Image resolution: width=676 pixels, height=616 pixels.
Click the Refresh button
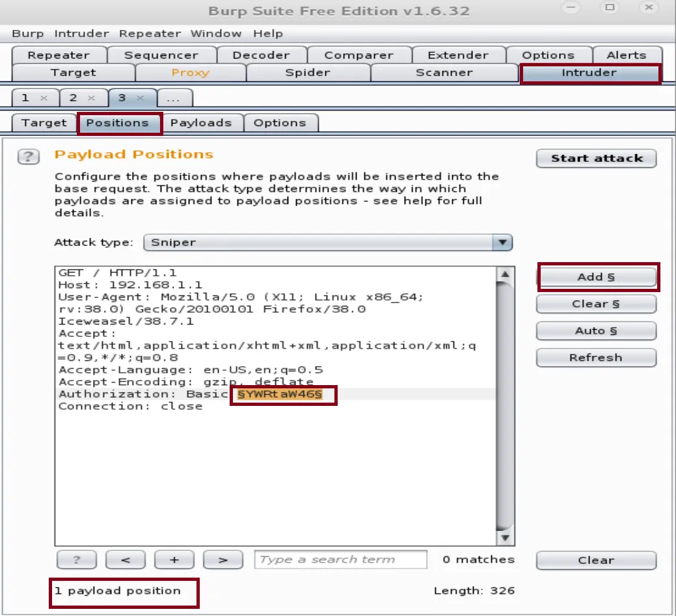pos(597,357)
